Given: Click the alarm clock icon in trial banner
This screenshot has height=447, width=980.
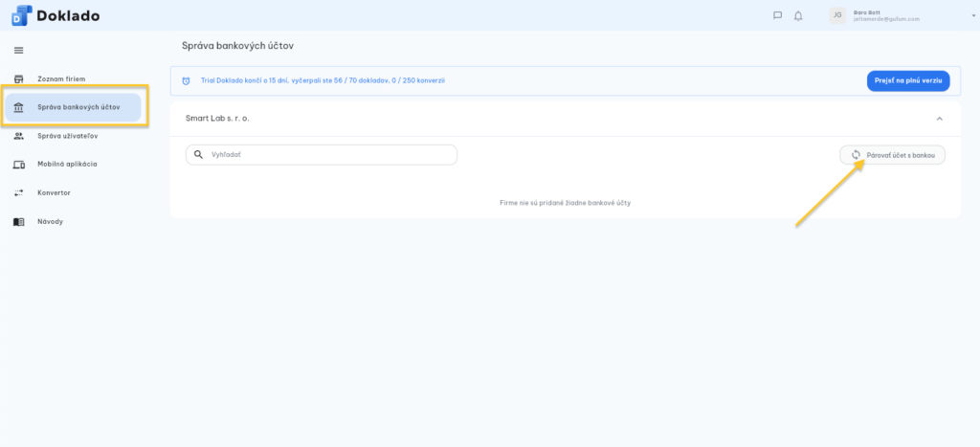Looking at the screenshot, I should [x=186, y=80].
